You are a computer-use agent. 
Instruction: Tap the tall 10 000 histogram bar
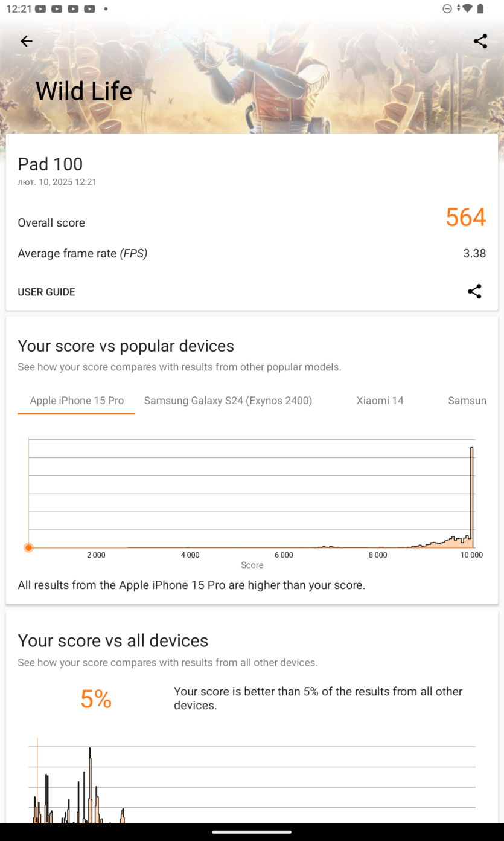[472, 497]
